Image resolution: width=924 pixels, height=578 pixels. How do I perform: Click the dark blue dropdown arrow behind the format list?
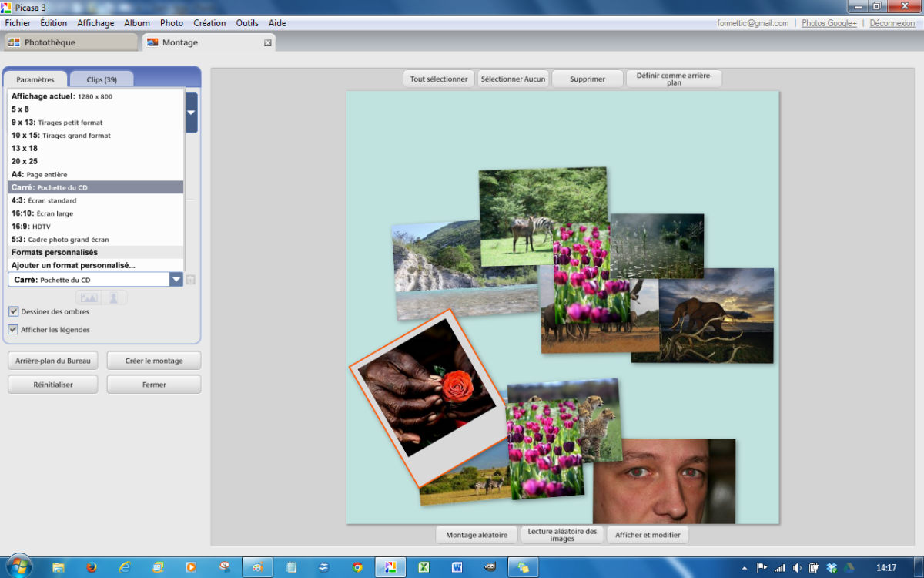(192, 113)
